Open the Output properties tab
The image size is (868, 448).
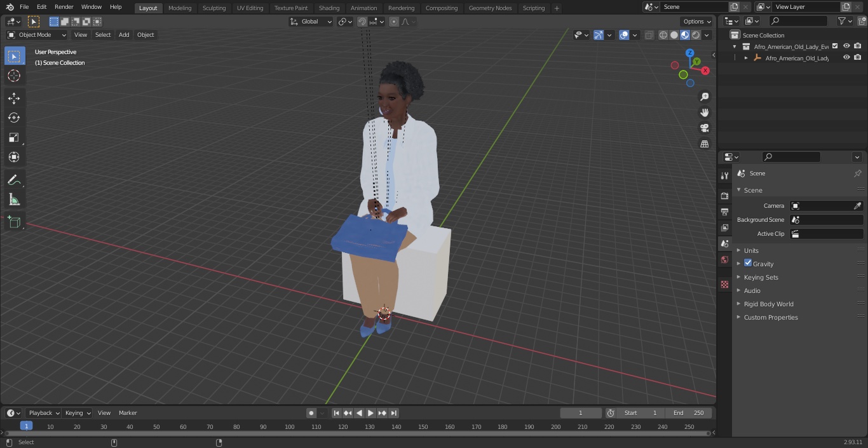724,212
